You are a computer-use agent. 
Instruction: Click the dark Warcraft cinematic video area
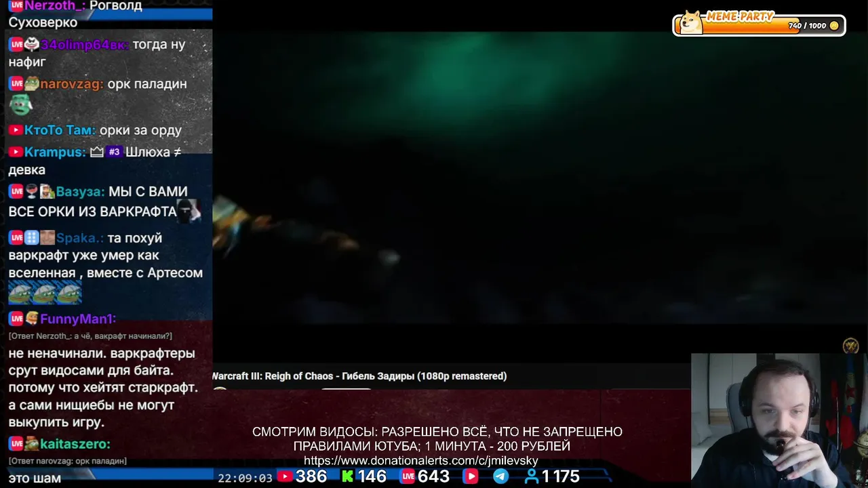click(x=540, y=178)
